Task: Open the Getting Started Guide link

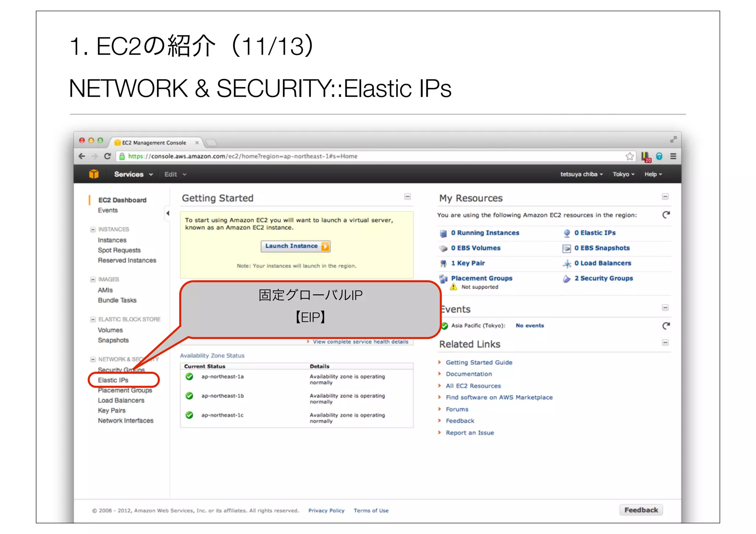Action: point(479,362)
